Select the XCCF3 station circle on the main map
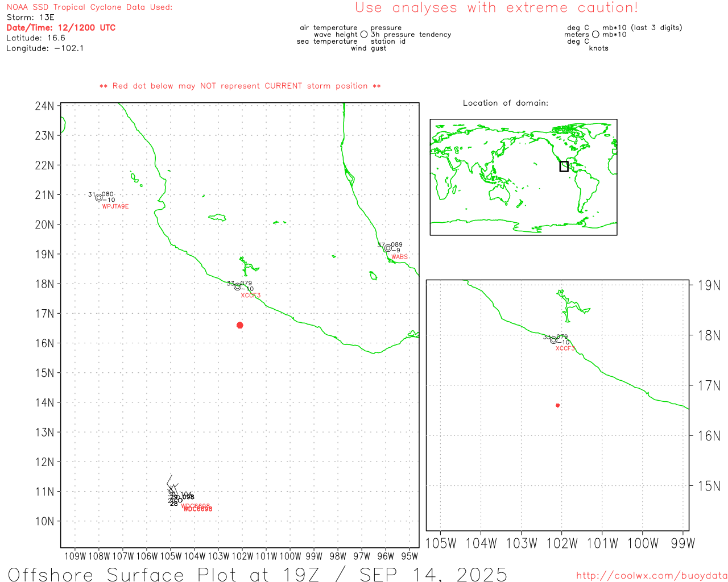Screen dimensions: 728x582 tap(238, 286)
